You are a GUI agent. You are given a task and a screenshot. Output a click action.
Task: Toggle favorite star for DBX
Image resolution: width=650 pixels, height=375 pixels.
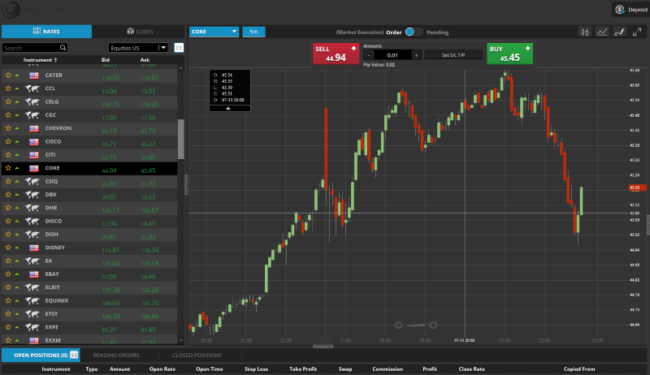[x=8, y=194]
